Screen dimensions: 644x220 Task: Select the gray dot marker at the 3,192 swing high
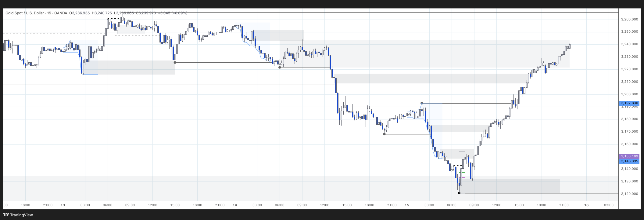(x=422, y=103)
